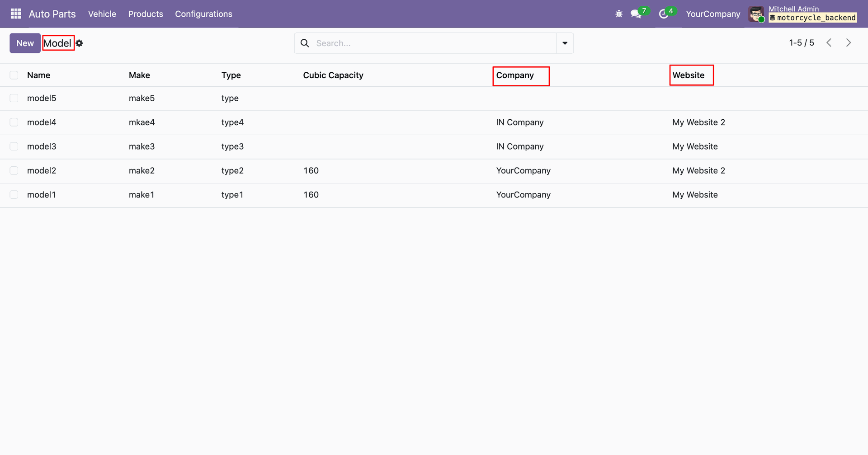Focus the Search input field
This screenshot has height=455, width=868.
pyautogui.click(x=434, y=43)
